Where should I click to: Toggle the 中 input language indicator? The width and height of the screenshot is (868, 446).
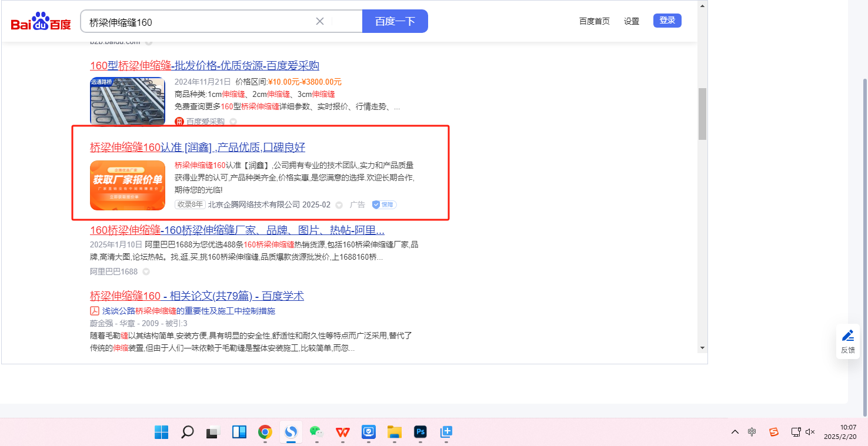pos(752,432)
